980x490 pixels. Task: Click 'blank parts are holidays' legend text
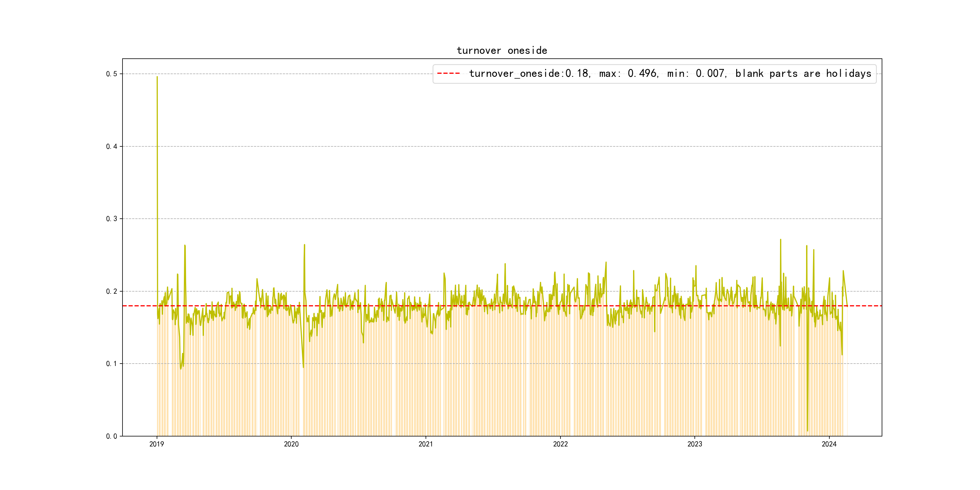coord(803,73)
